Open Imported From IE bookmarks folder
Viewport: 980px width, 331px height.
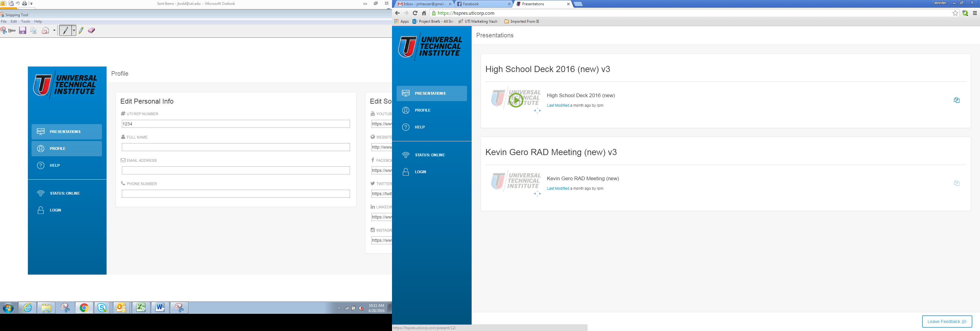(x=522, y=21)
